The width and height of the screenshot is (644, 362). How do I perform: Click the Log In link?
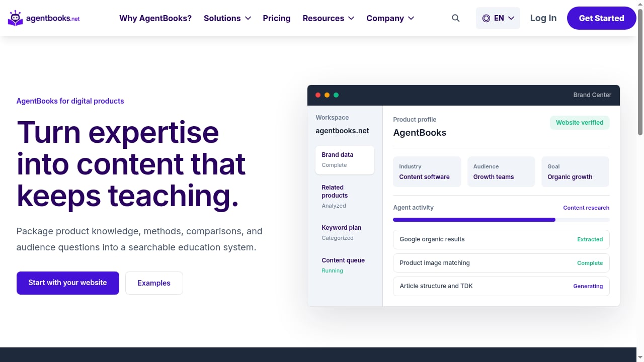click(543, 18)
